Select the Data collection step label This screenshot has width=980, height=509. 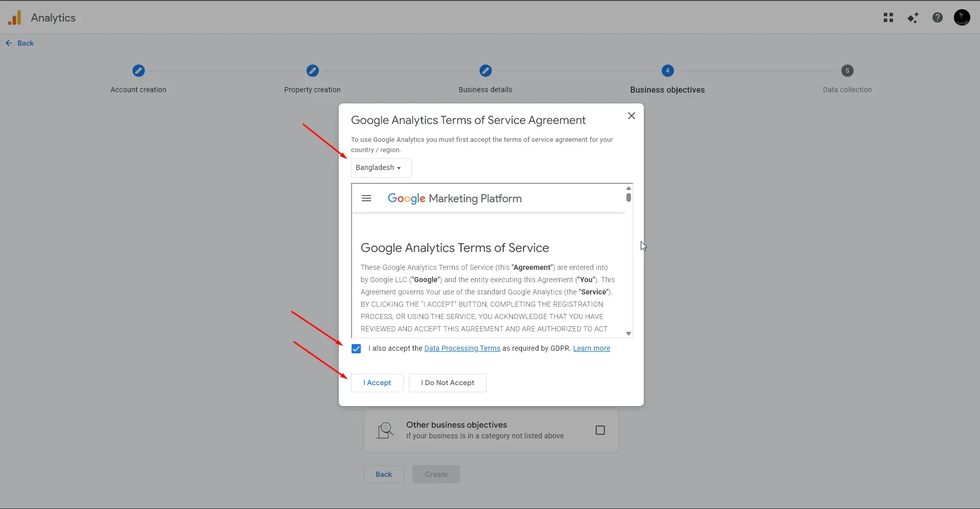tap(847, 90)
